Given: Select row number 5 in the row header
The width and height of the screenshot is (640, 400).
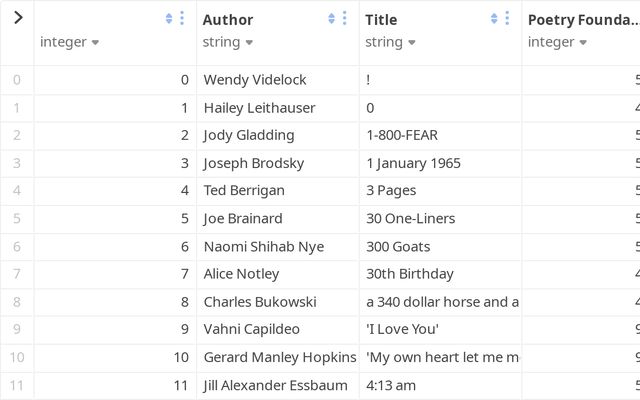Looking at the screenshot, I should coord(16,218).
